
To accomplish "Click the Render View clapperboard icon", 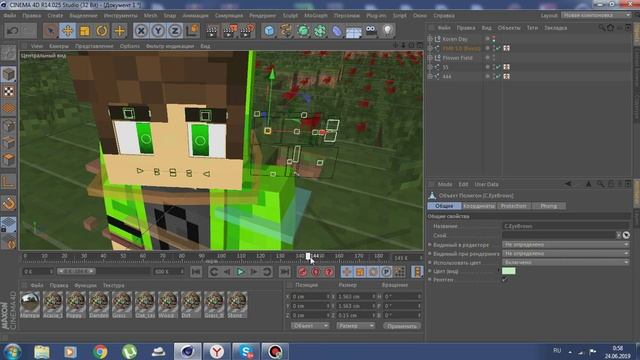I will pyautogui.click(x=212, y=31).
